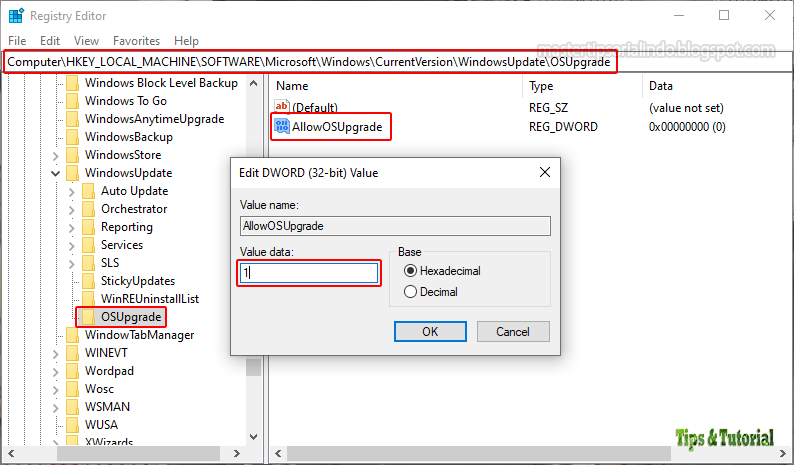
Task: Click the SLS folder icon
Action: [x=89, y=263]
